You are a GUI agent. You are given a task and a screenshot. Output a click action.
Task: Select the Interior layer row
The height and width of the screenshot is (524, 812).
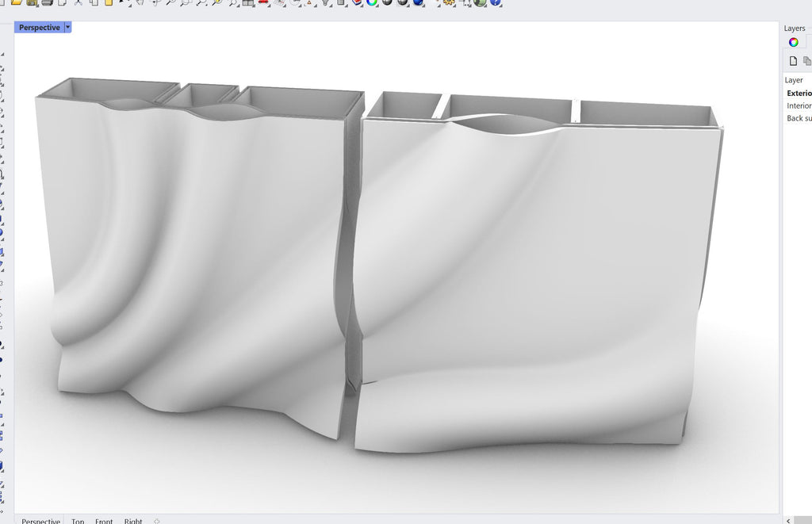pos(799,106)
